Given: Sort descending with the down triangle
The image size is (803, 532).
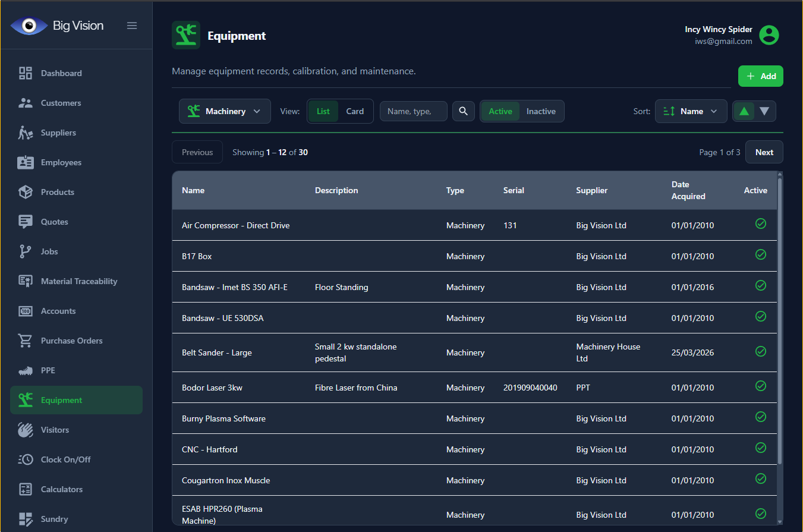Looking at the screenshot, I should point(764,111).
